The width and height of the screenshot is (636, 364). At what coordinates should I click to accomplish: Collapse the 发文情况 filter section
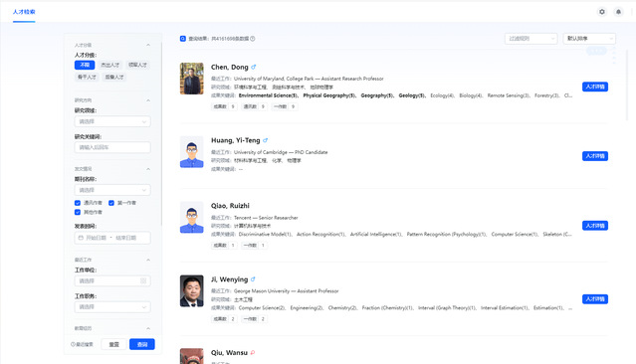coord(148,169)
